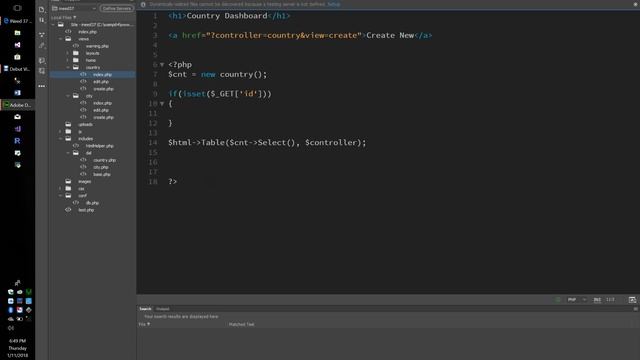Open Documents icon in Dreamweaver toolbar
Screen dimensions: 640x360
42,9
